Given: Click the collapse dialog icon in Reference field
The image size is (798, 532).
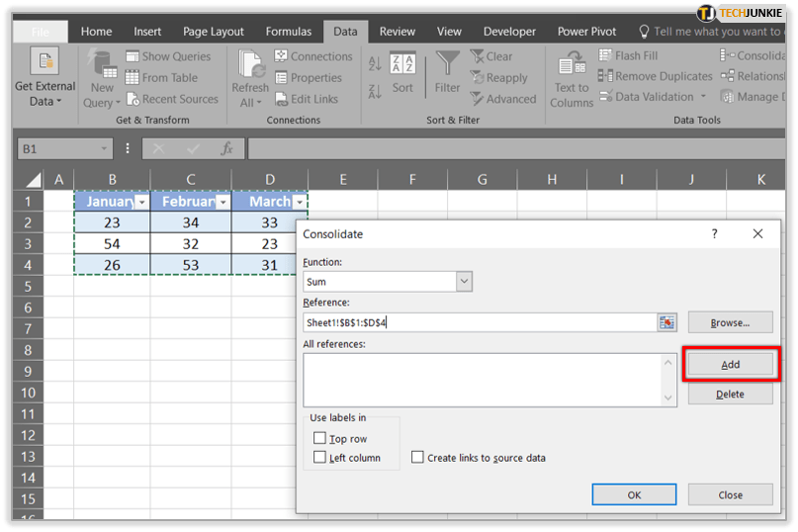Looking at the screenshot, I should click(666, 322).
